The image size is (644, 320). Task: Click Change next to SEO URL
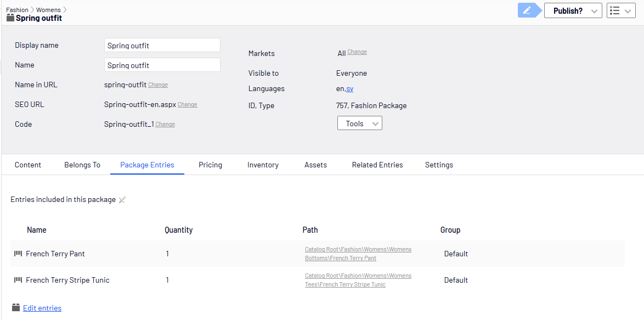click(187, 105)
